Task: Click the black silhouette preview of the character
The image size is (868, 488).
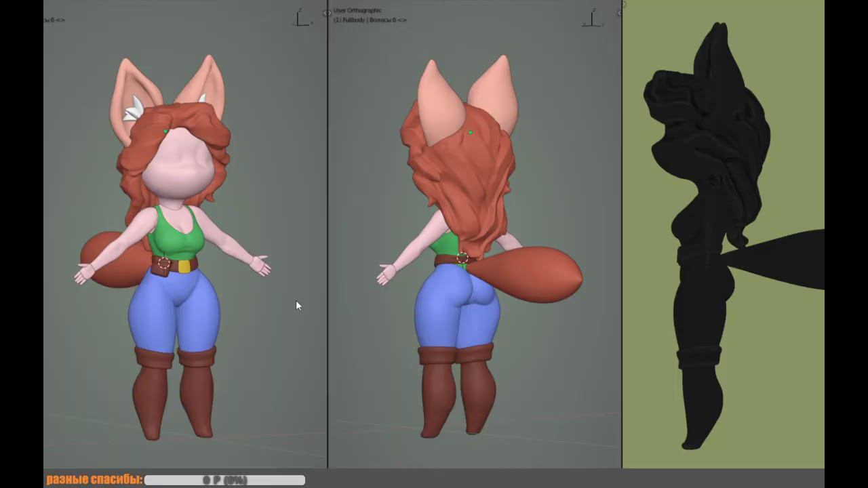Action: click(x=732, y=236)
